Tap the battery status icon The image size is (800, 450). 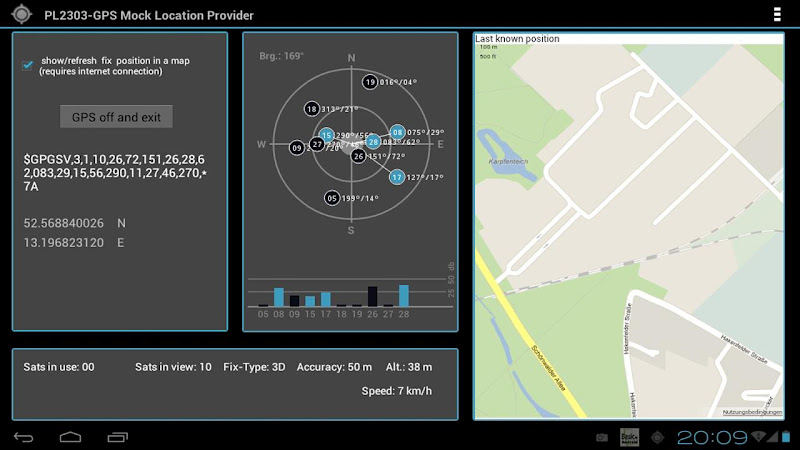tap(786, 437)
